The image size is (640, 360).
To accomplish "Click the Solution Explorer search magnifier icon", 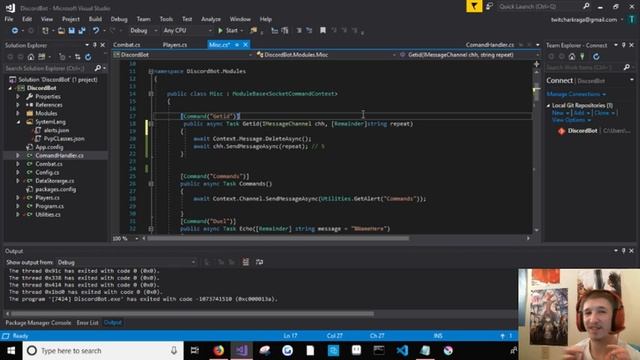I will pyautogui.click(x=98, y=68).
